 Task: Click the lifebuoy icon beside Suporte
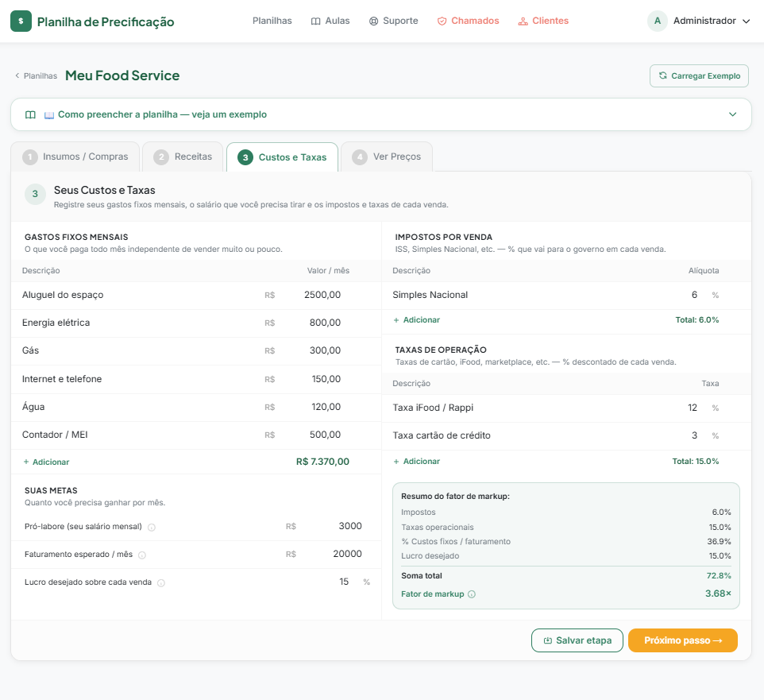(x=374, y=21)
